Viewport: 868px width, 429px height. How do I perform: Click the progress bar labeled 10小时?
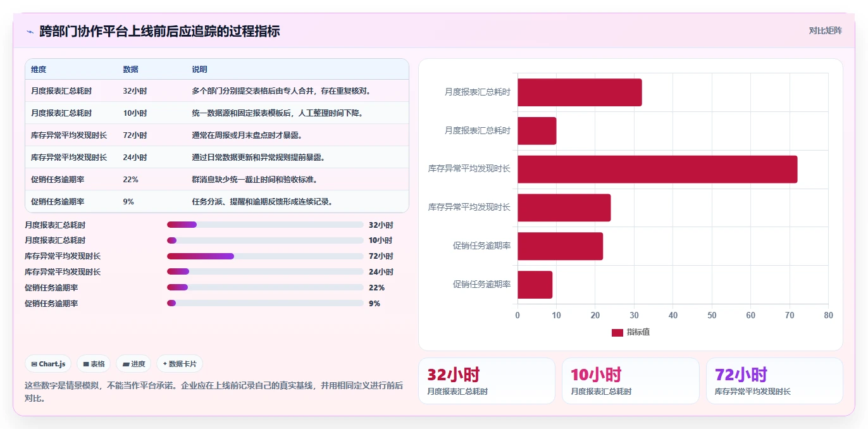point(265,240)
